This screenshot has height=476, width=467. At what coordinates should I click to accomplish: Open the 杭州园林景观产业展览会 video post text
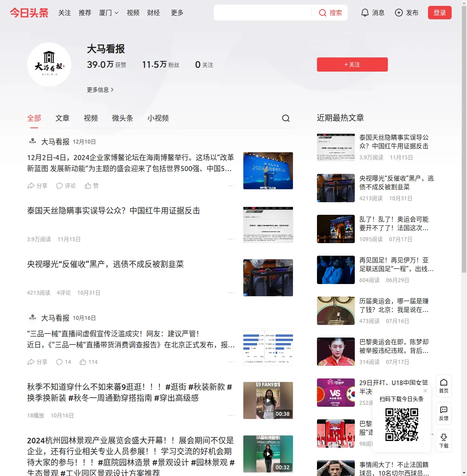tap(131, 456)
